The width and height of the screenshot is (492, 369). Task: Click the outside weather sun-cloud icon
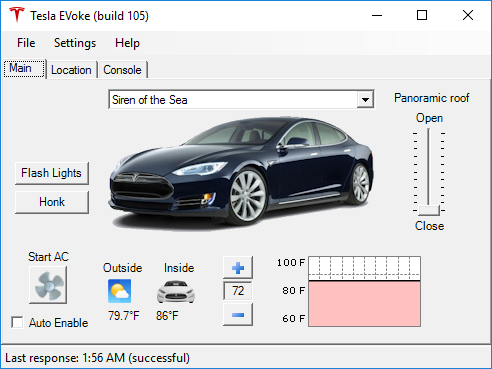[119, 291]
